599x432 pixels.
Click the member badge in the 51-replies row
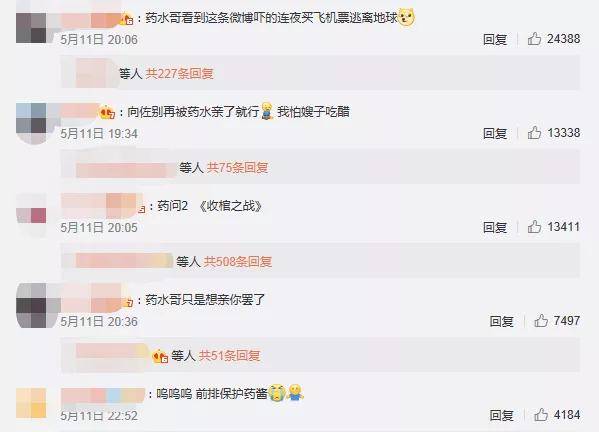point(160,356)
